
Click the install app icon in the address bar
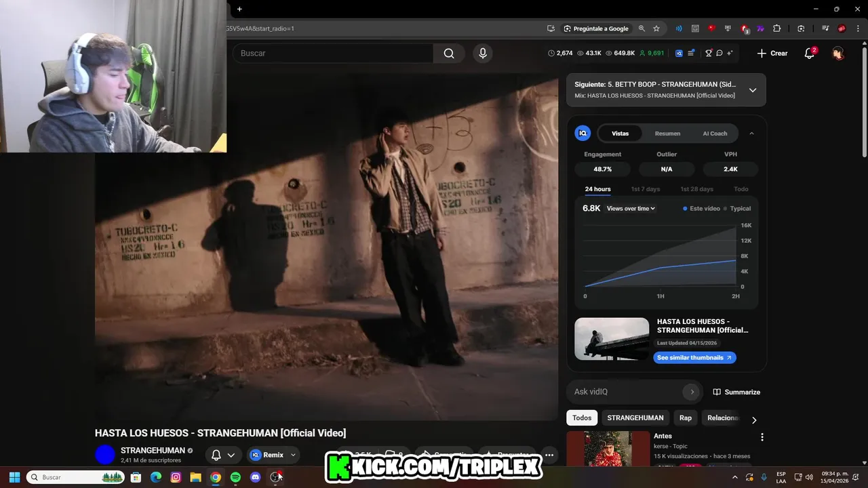551,28
